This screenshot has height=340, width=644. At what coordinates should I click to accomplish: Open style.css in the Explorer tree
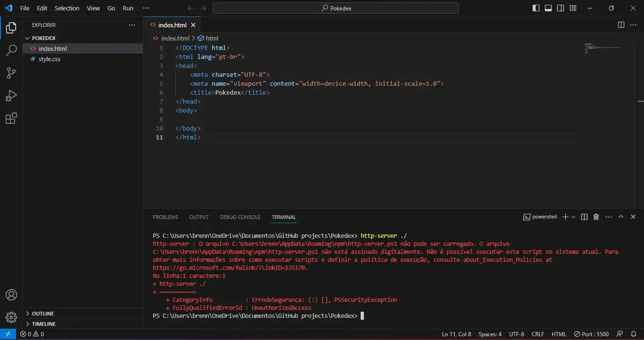(83, 59)
